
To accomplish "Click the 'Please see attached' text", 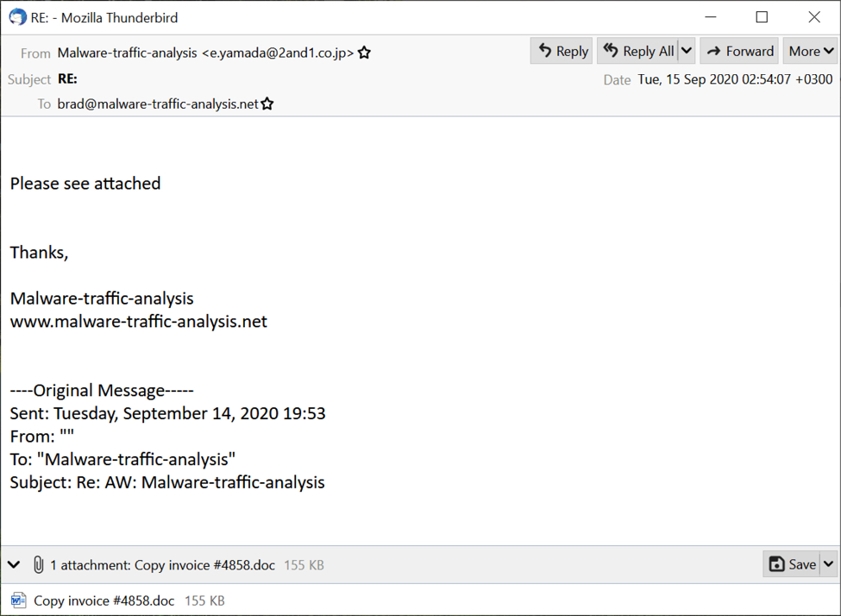I will (85, 184).
